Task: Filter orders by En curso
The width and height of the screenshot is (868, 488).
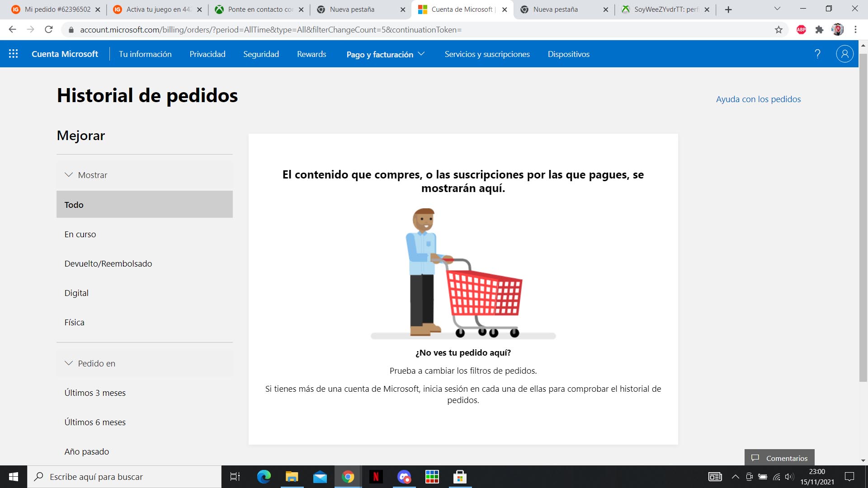Action: (x=80, y=234)
